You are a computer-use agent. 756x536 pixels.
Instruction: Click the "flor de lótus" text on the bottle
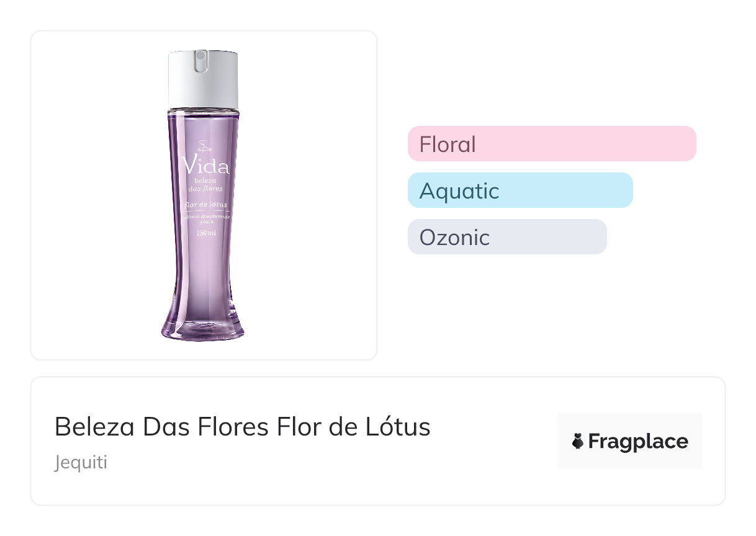click(206, 205)
